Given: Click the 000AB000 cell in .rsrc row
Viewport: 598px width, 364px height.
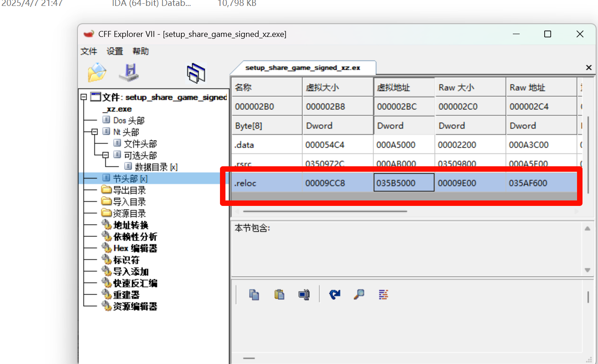Looking at the screenshot, I should pyautogui.click(x=404, y=163).
